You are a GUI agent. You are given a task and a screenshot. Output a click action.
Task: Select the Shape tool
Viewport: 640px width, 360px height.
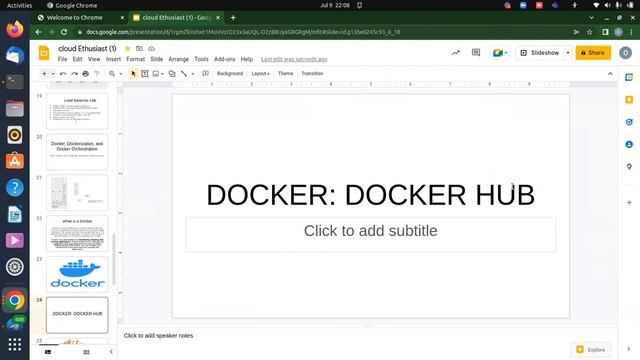[172, 73]
